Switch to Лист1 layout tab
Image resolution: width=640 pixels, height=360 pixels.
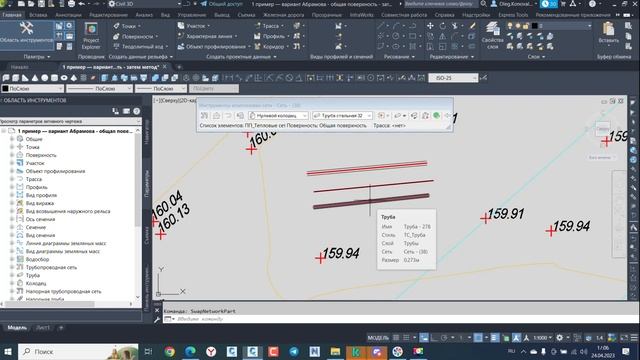click(x=43, y=327)
